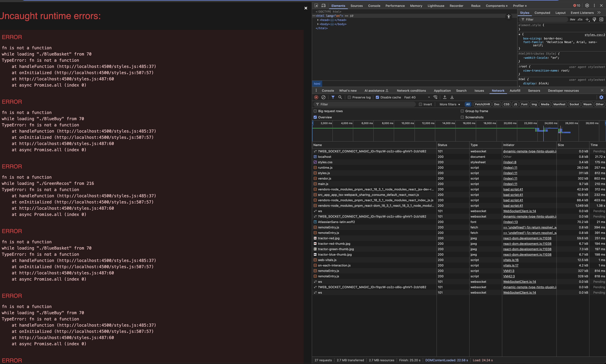Open the More filters dropdown
Screen dimensions: 606x364
(x=450, y=104)
